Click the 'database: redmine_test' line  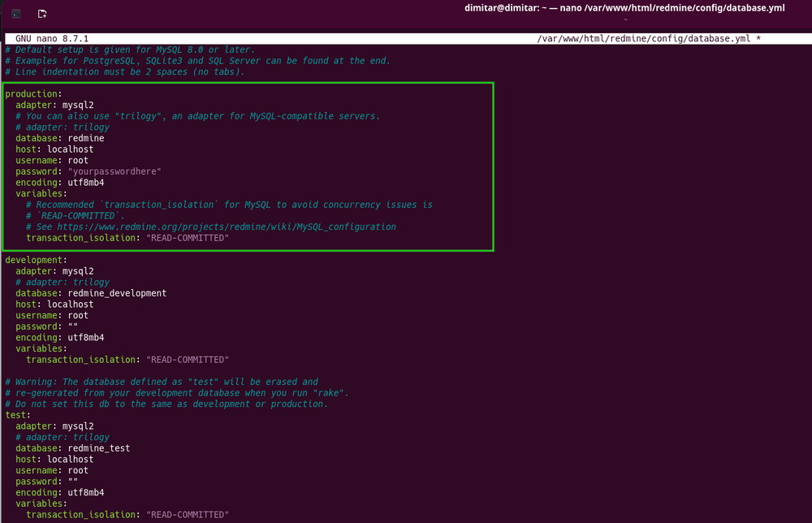[x=72, y=448]
